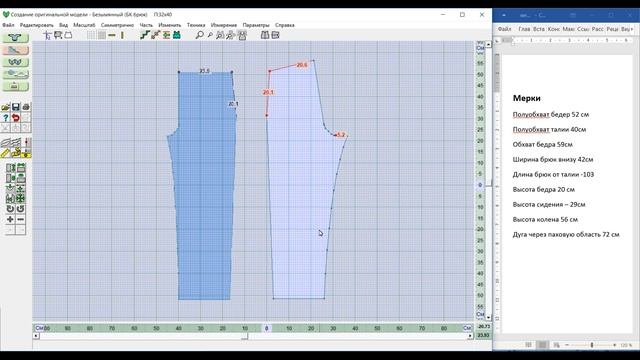Click the 20.5 label on dark pattern

pyautogui.click(x=204, y=71)
